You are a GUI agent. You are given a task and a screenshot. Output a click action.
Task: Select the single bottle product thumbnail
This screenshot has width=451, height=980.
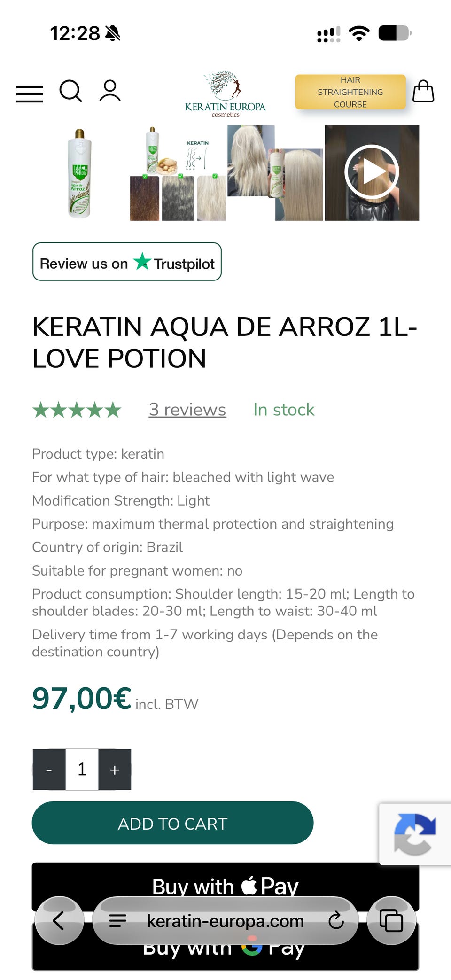[80, 173]
